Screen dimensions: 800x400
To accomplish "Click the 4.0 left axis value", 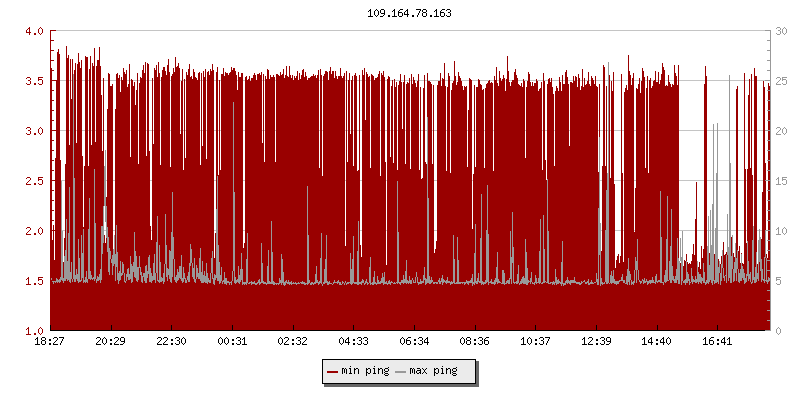I will pos(34,31).
